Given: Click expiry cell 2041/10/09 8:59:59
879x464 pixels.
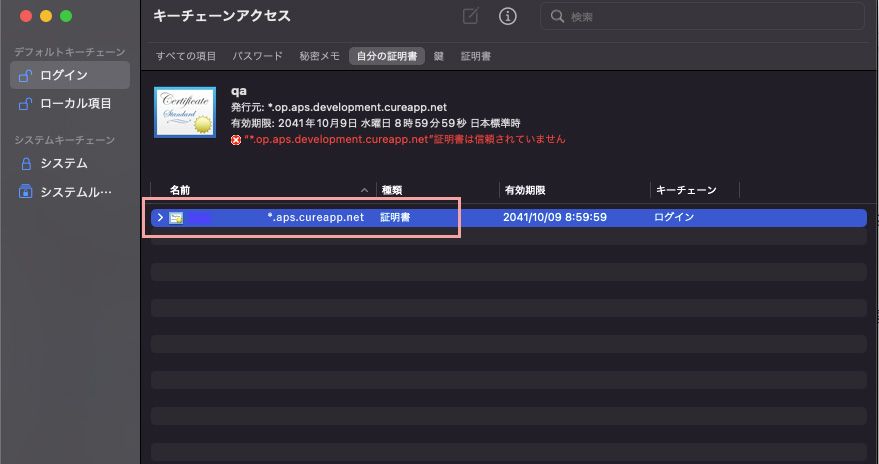Looking at the screenshot, I should [555, 217].
